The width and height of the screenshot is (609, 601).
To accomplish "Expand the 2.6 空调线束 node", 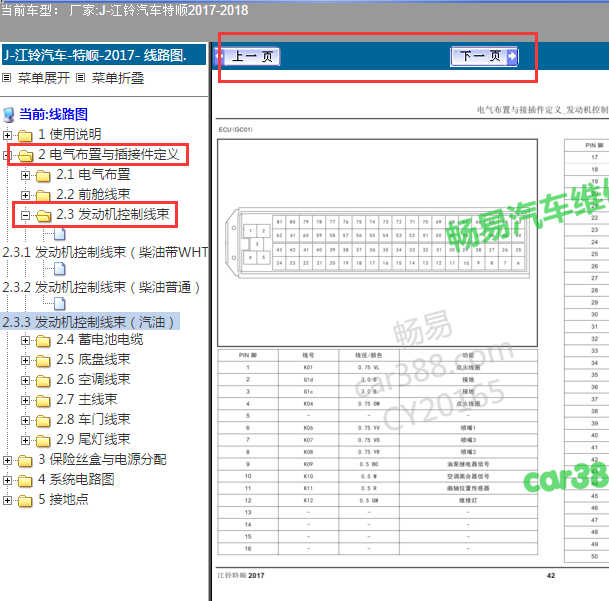I will click(25, 380).
